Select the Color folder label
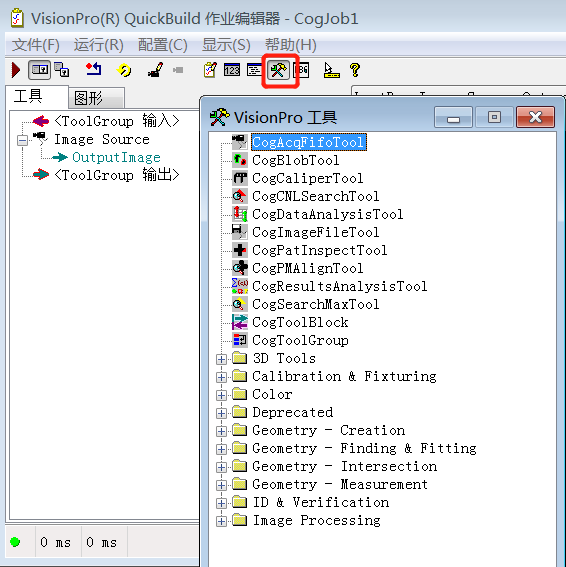The image size is (566, 567). tap(272, 394)
